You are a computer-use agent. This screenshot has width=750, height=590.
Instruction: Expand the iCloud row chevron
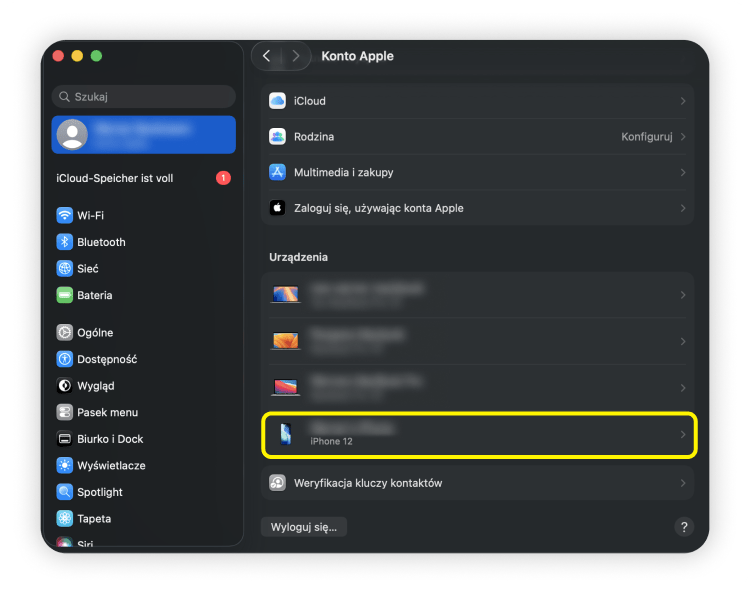coord(683,101)
